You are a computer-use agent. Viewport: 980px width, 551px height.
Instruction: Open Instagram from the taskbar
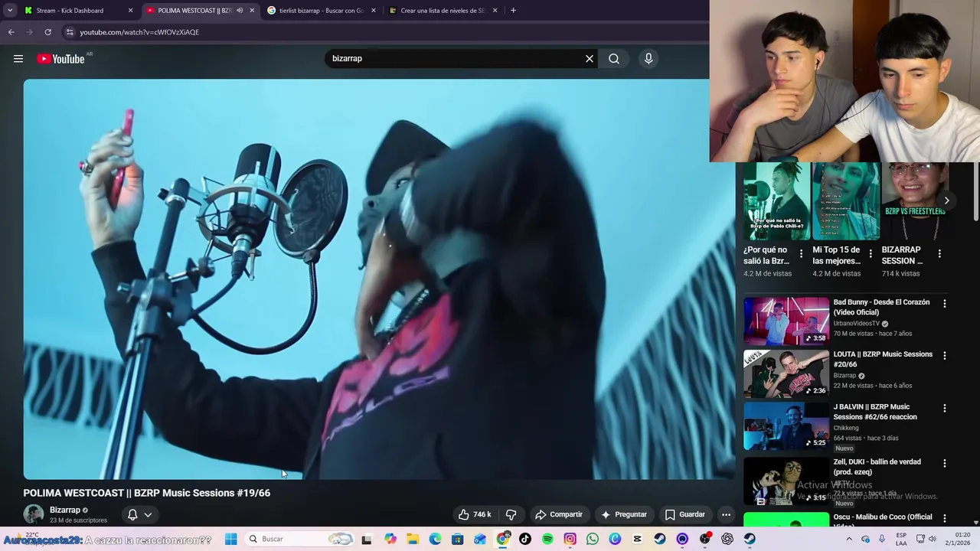click(570, 539)
